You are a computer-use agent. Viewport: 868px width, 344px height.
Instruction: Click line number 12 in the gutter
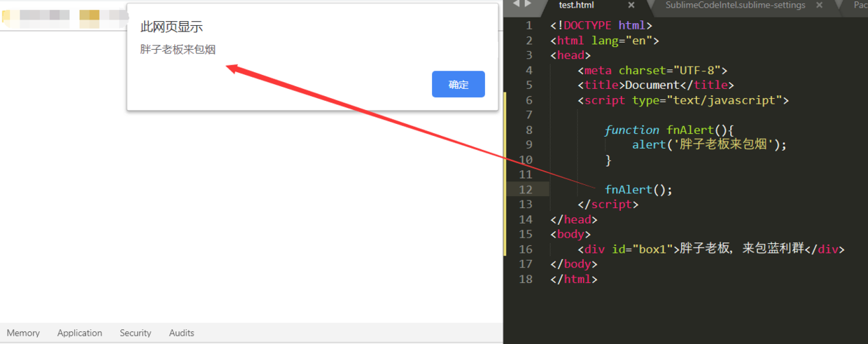[526, 190]
